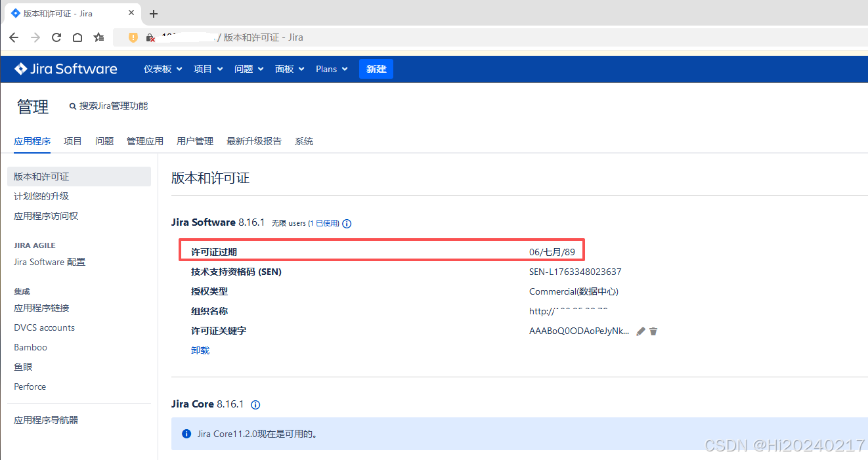Open 应用程序链接 in the sidebar
Image resolution: width=868 pixels, height=460 pixels.
pyautogui.click(x=41, y=308)
